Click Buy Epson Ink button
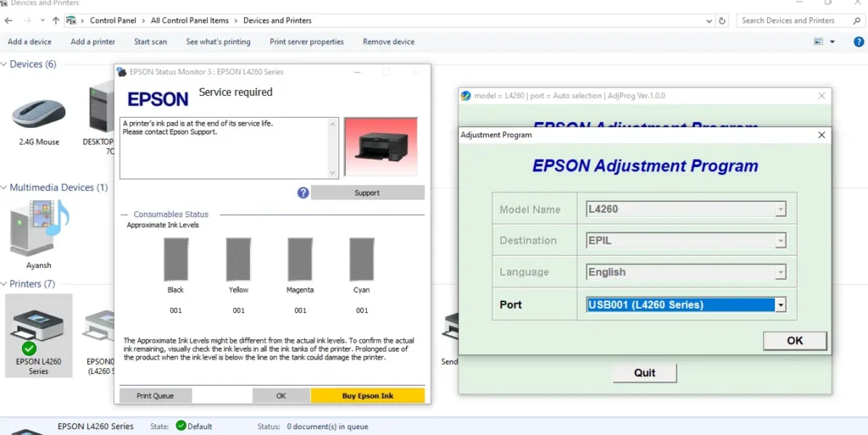Screen dimensions: 868x435 (x=368, y=396)
